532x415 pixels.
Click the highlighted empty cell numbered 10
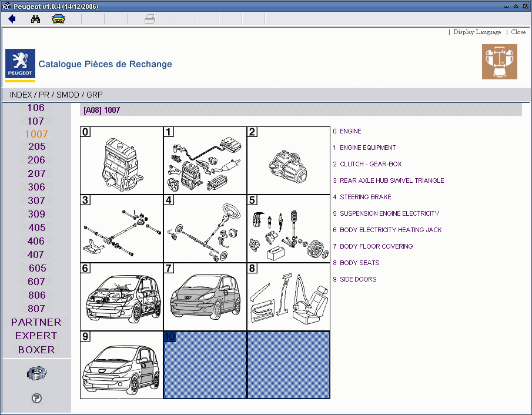tap(205, 364)
